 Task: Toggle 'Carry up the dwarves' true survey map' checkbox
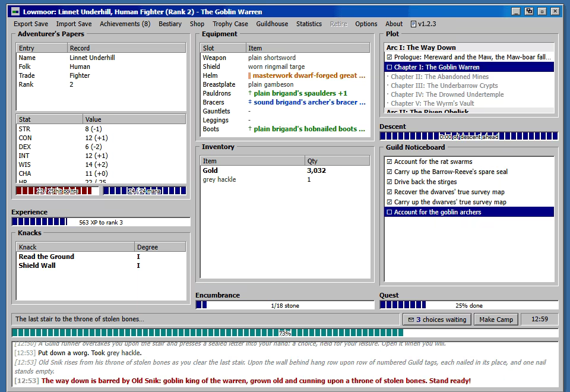(x=389, y=202)
